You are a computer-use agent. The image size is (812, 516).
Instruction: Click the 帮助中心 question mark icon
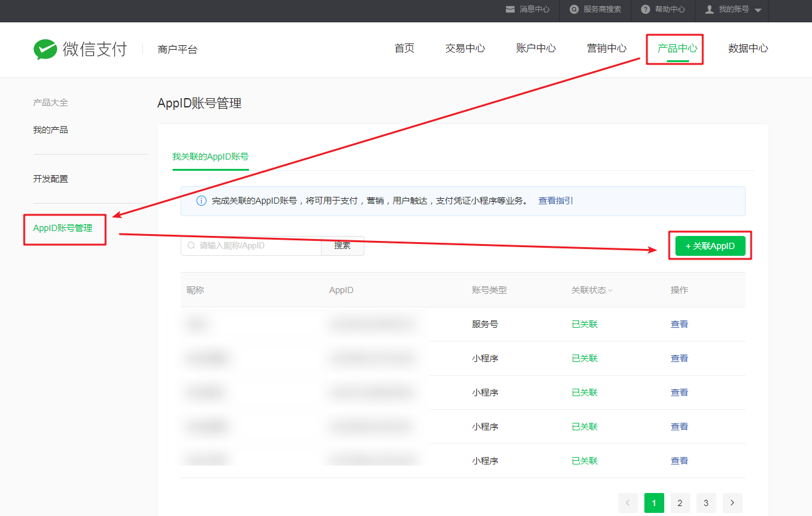[646, 9]
